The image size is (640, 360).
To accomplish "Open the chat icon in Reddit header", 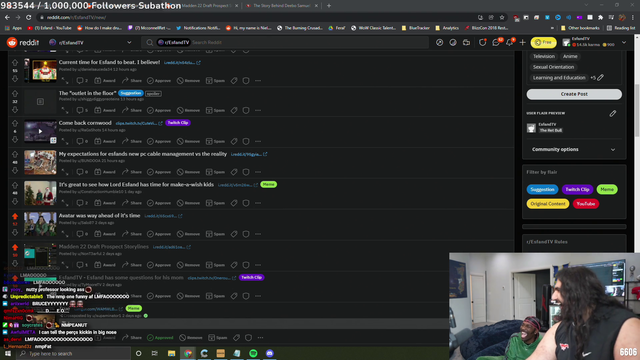I will 497,42.
